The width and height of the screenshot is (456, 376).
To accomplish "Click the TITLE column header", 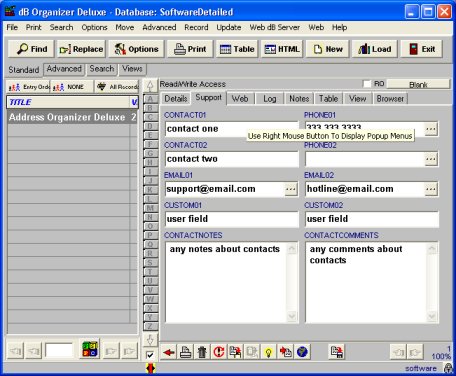I will click(x=68, y=102).
